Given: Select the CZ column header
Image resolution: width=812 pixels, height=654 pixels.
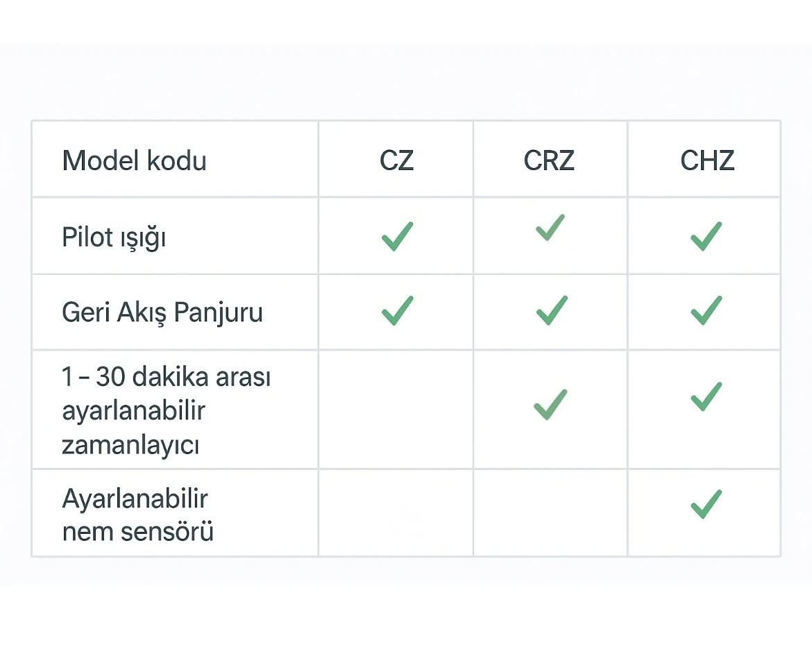Looking at the screenshot, I should pyautogui.click(x=396, y=161).
